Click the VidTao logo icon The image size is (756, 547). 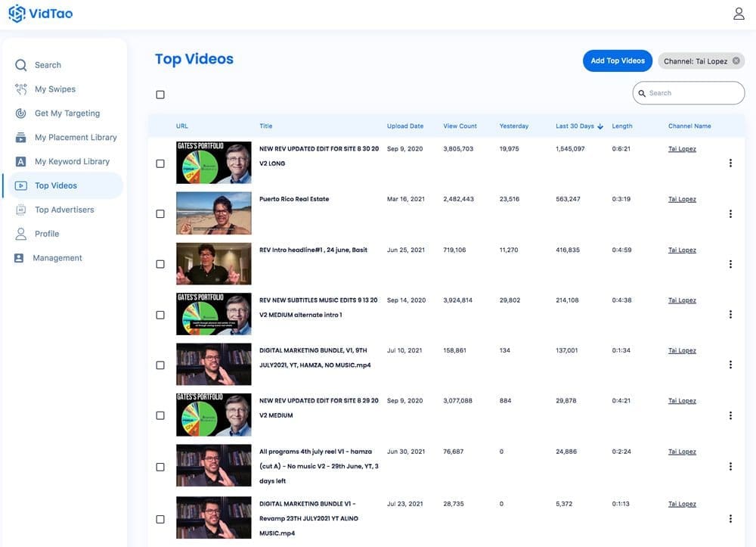(x=17, y=14)
